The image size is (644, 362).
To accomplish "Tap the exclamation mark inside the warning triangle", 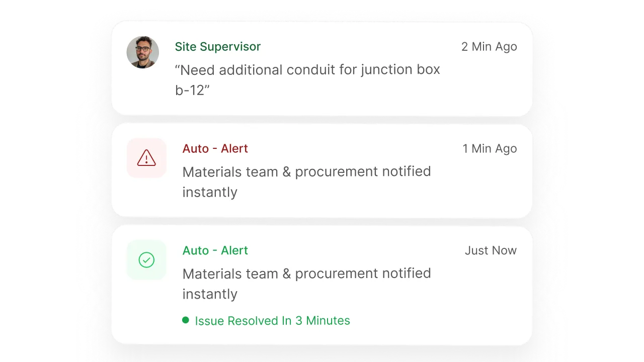I will pos(146,160).
